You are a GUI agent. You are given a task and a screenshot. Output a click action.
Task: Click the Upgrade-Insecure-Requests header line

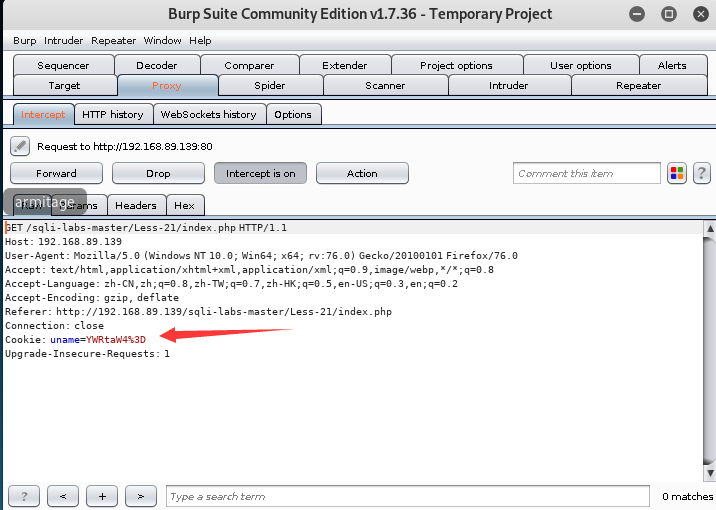87,354
